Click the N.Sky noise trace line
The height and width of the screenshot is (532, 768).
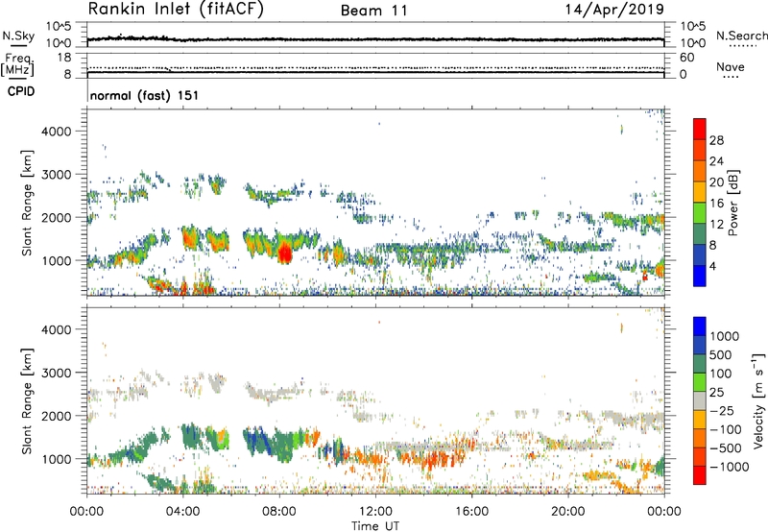pos(375,39)
